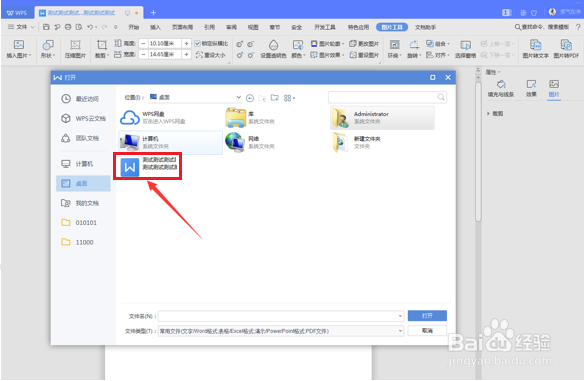Select the 图片工具 ribbon tab
584x381 pixels.
tap(392, 27)
